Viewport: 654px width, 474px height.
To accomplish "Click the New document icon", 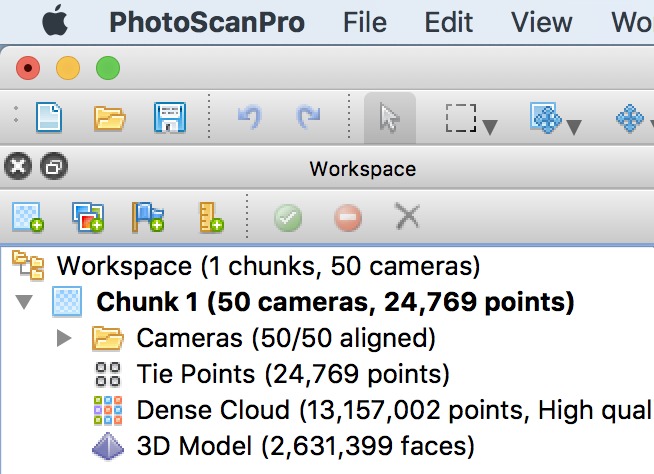I will 49,118.
